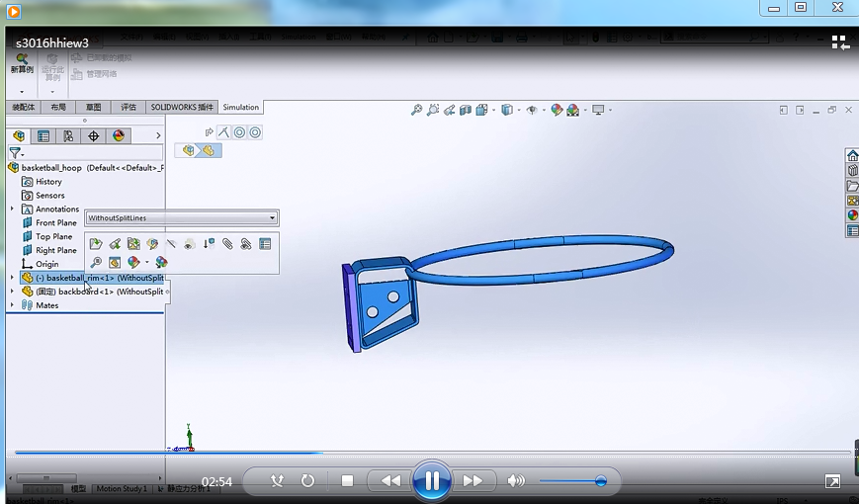859x504 pixels.
Task: Toggle repeat in the media player
Action: click(307, 481)
